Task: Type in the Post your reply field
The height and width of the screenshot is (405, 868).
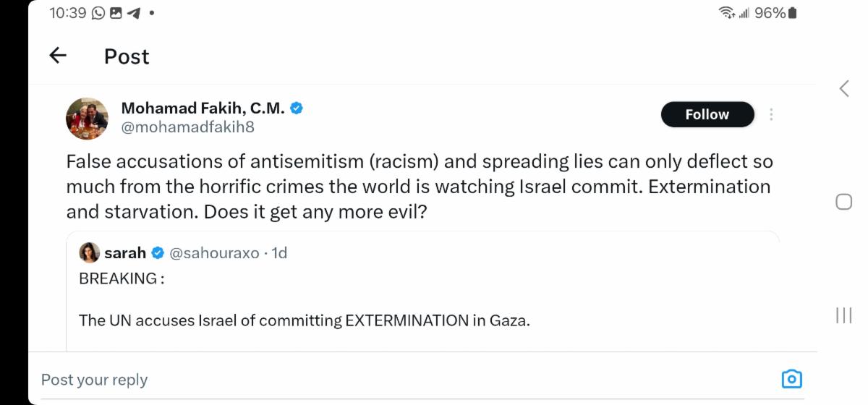Action: (x=362, y=380)
